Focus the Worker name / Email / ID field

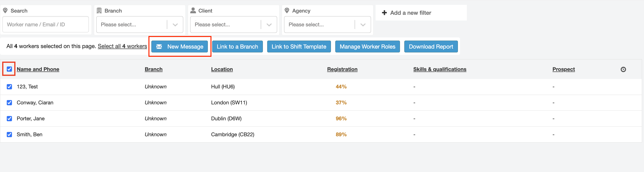point(45,25)
